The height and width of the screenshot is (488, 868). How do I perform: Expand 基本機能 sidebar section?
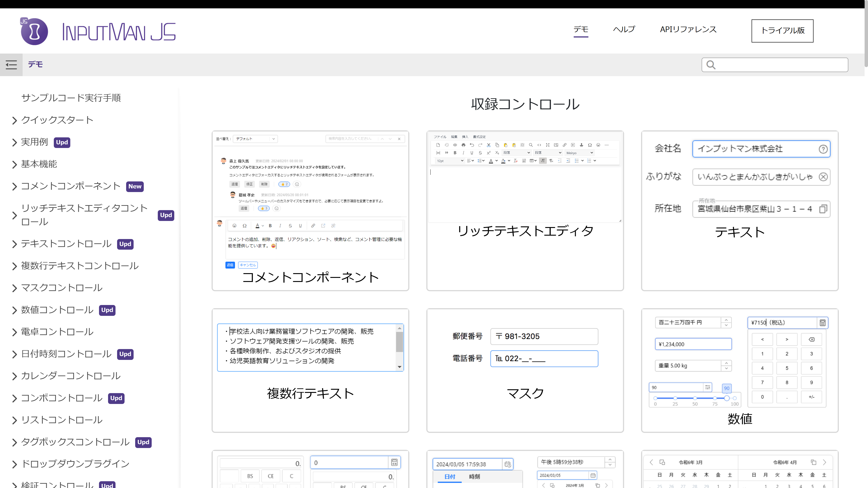click(x=14, y=164)
